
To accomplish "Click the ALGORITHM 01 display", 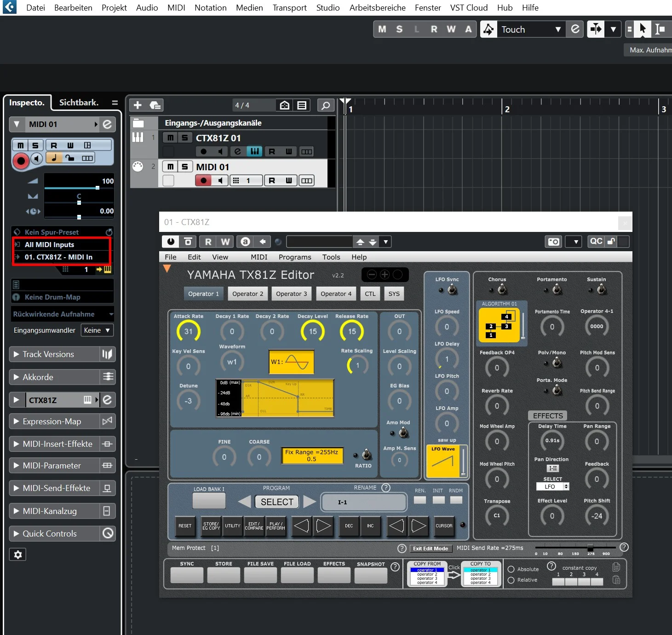I will (500, 325).
